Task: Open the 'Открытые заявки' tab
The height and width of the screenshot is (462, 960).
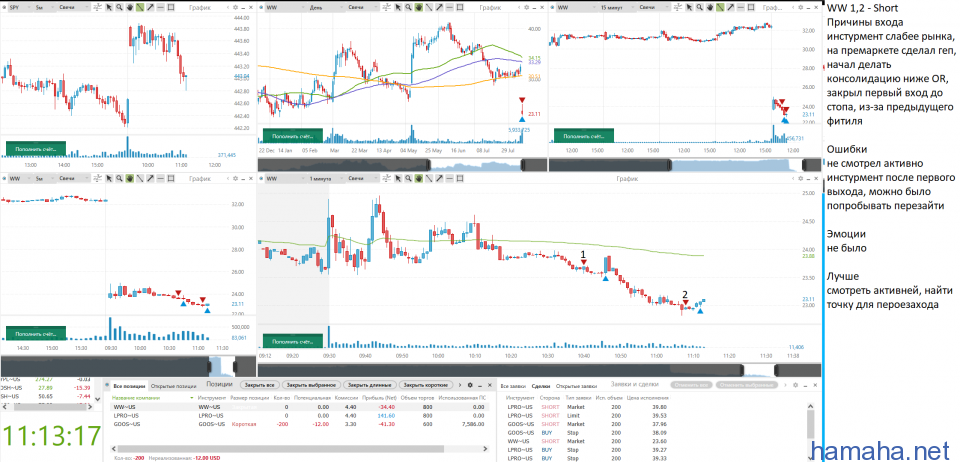Action: pos(576,385)
